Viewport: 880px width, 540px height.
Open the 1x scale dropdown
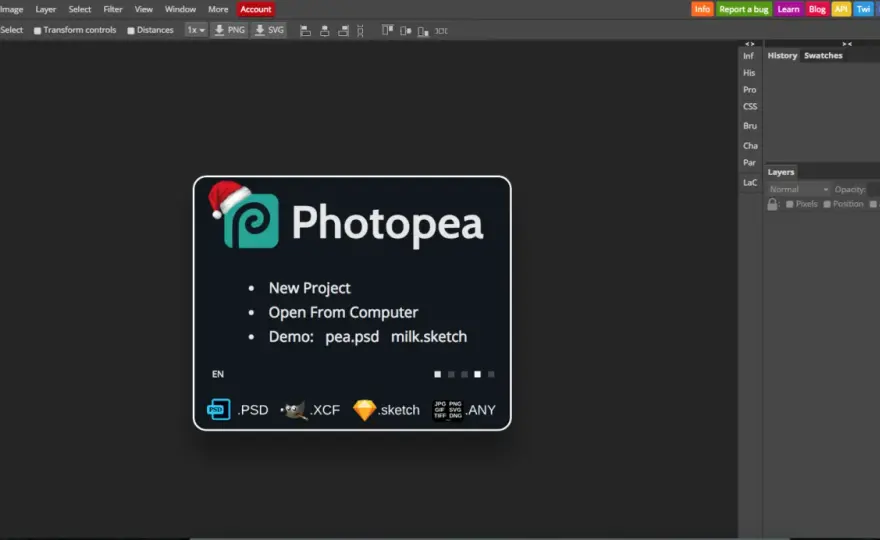[196, 30]
